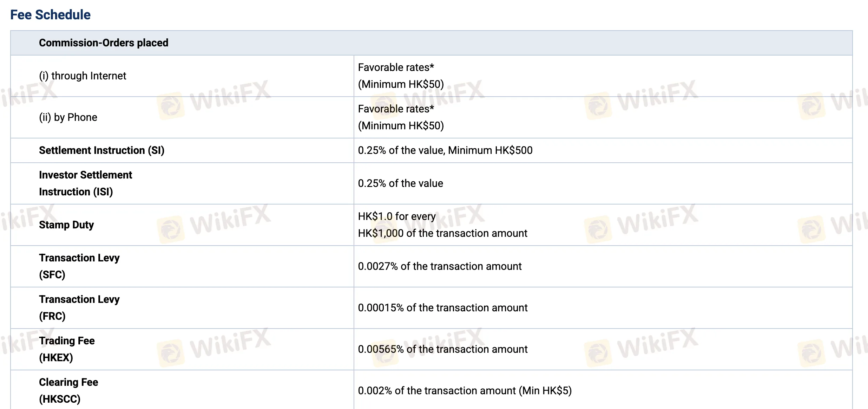Select the Internet 'Favorable rates*' text
868x409 pixels.
pyautogui.click(x=396, y=67)
